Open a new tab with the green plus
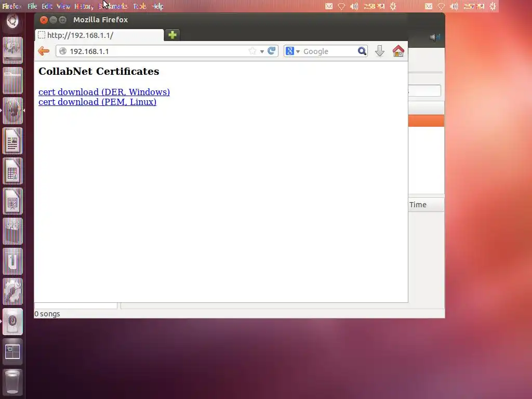532x399 pixels. (x=172, y=35)
